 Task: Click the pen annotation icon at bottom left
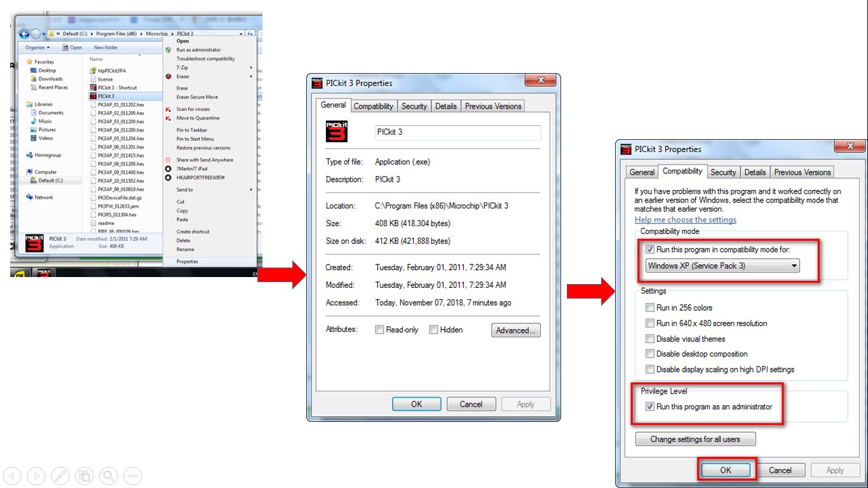pyautogui.click(x=60, y=475)
